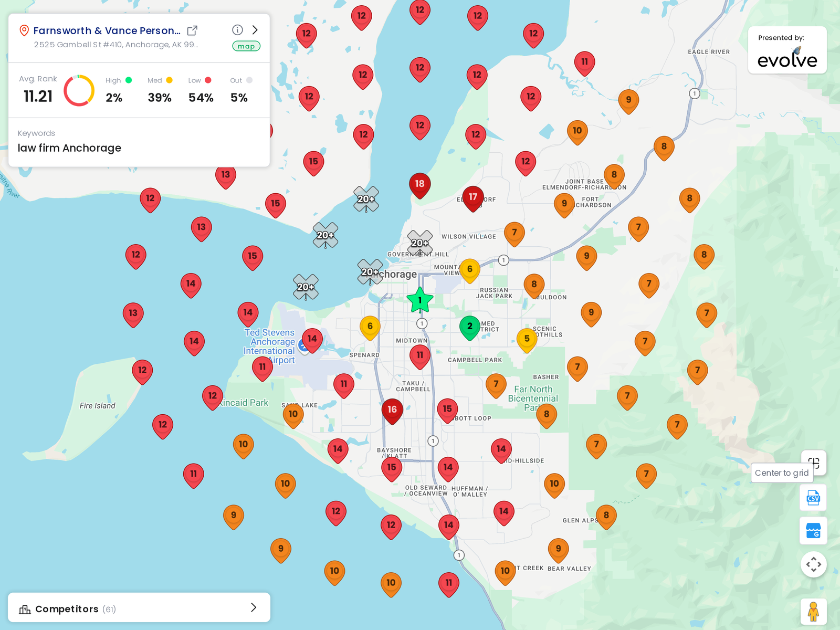Click the green star rank 1 marker
This screenshot has height=630, width=840.
point(420,300)
